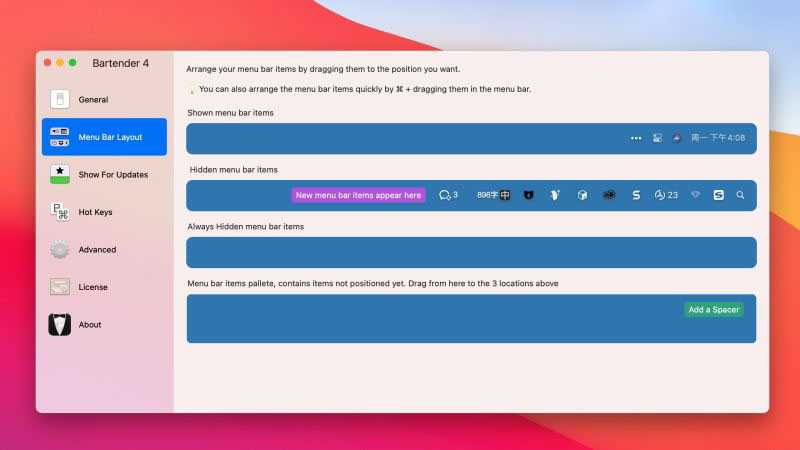Click the Bartender three-dots icon

pos(636,138)
